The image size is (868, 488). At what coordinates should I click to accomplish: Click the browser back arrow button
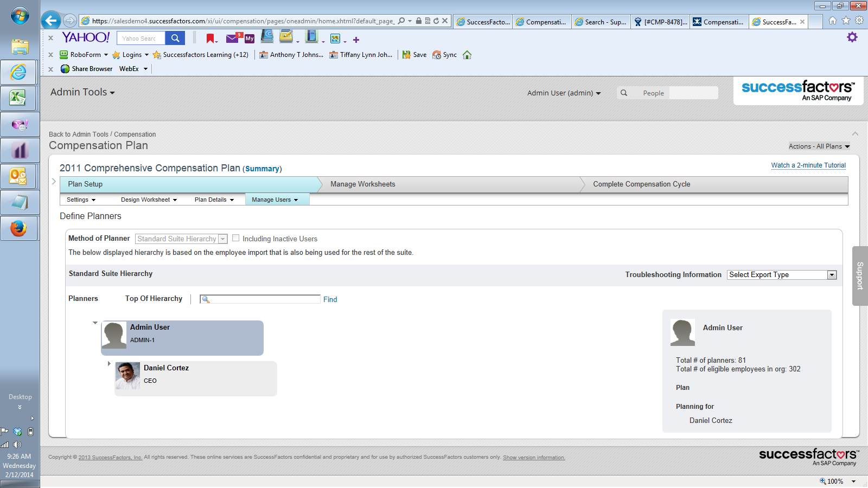[51, 21]
